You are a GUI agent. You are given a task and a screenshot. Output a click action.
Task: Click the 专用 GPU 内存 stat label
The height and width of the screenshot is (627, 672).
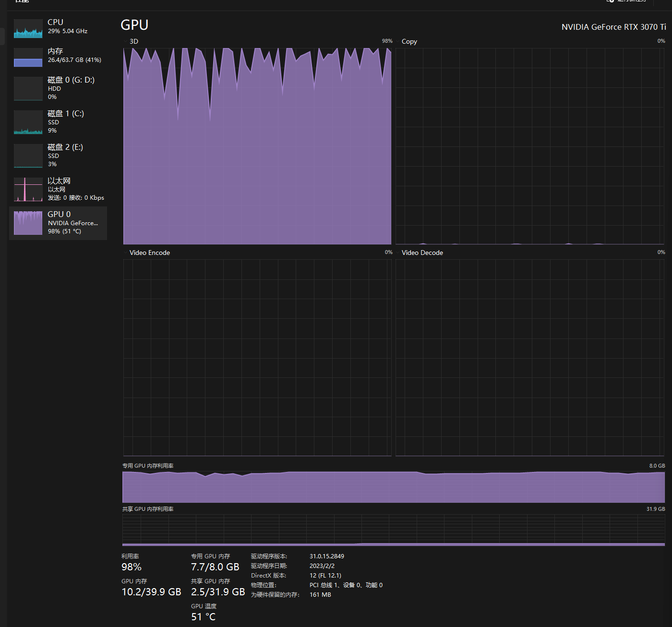pos(210,556)
